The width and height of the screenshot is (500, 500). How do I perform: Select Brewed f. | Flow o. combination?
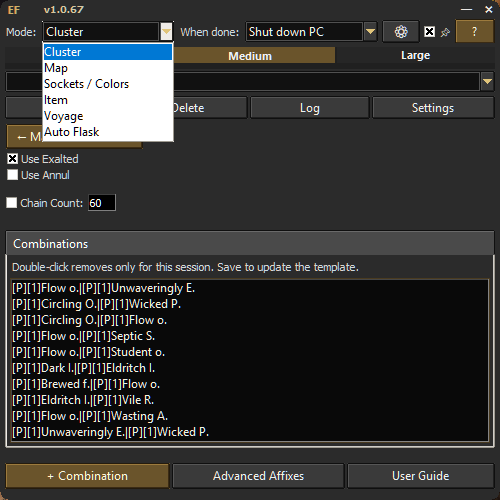(250, 384)
